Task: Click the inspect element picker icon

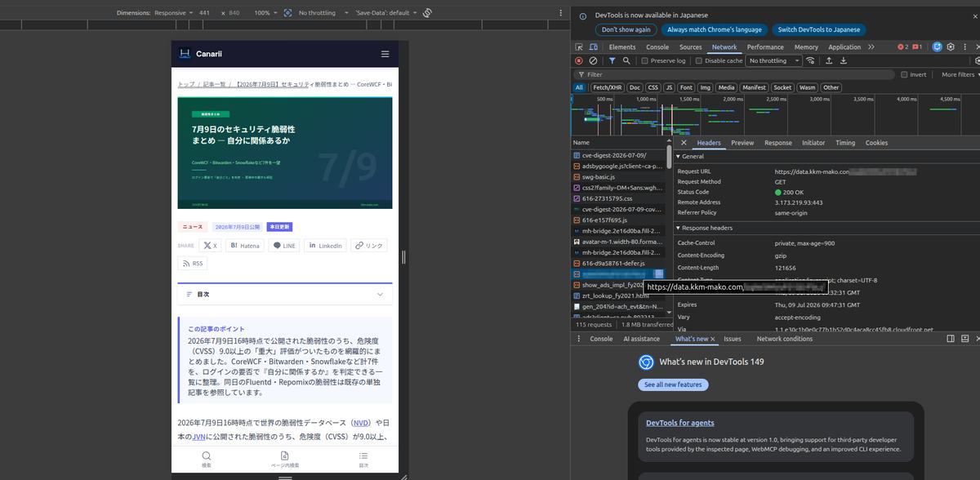Action: [579, 47]
